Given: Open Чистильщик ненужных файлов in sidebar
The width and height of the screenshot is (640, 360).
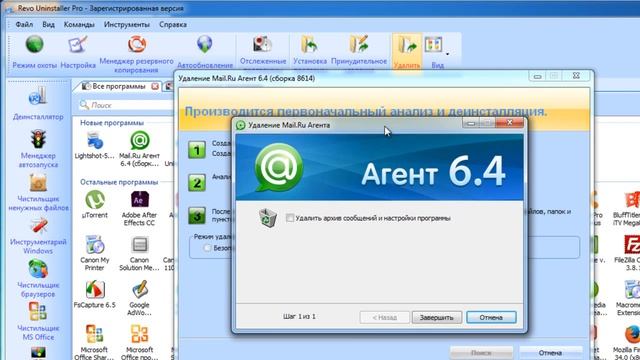Looking at the screenshot, I should 38,193.
